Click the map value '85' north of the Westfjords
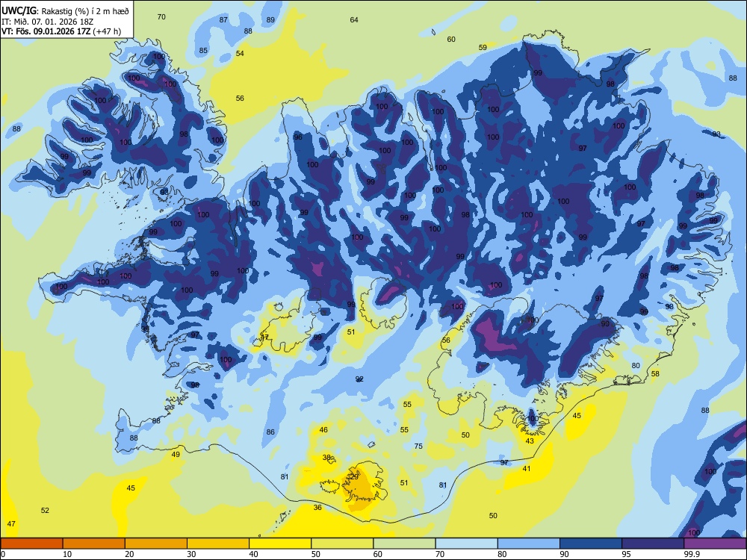Viewport: 747px width, 560px height. point(203,51)
